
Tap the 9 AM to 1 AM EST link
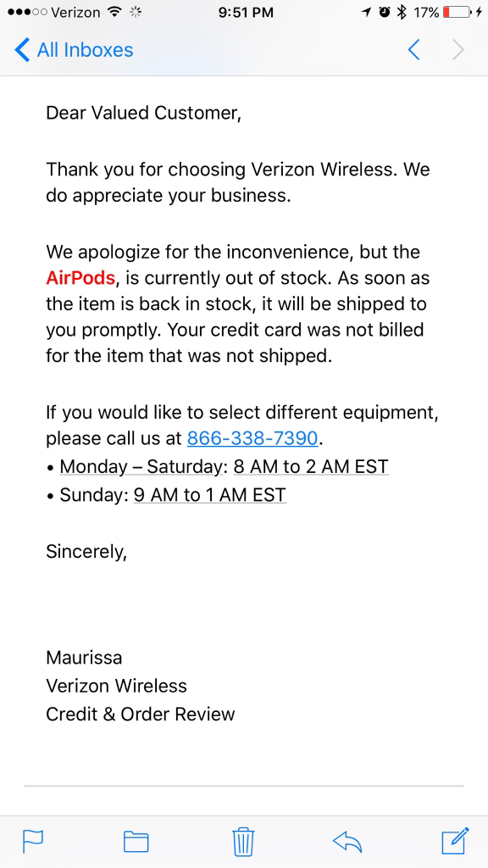pos(210,494)
